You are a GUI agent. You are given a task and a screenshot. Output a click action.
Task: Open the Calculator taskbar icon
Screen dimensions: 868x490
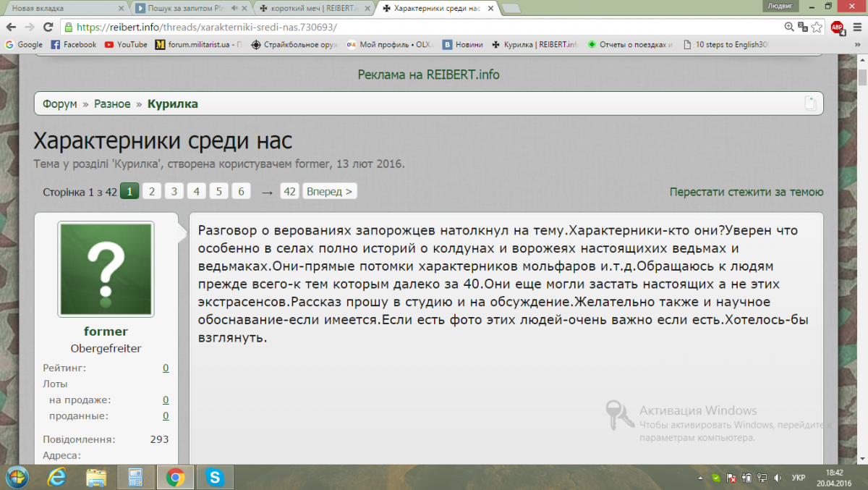(x=135, y=477)
